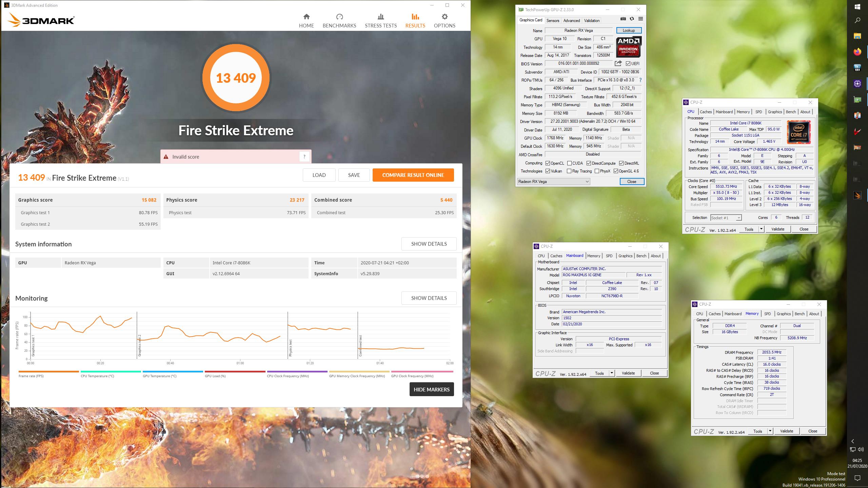The height and width of the screenshot is (488, 868).
Task: Open Firefox from the taskbar
Action: coord(857,52)
